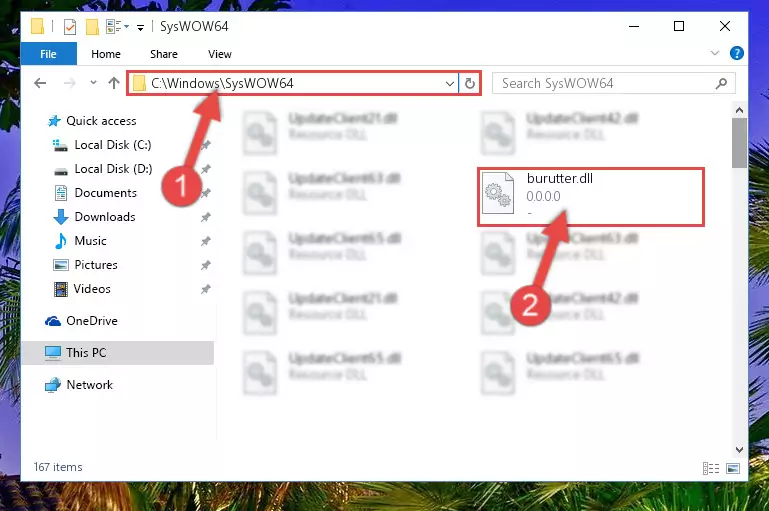
Task: Switch to the Home ribbon tab
Action: [106, 54]
